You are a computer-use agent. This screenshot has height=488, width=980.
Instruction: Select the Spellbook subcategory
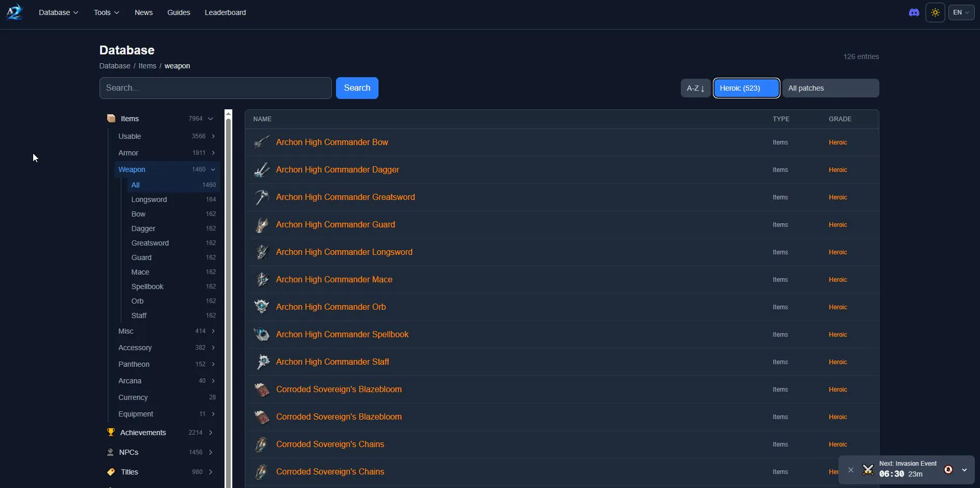click(174, 286)
